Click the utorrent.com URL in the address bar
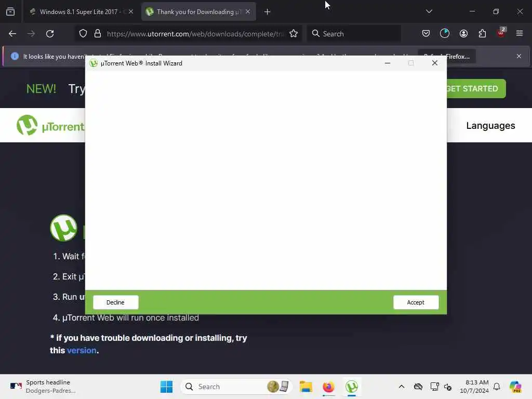Screen dimensions: 532x399 tap(195, 34)
